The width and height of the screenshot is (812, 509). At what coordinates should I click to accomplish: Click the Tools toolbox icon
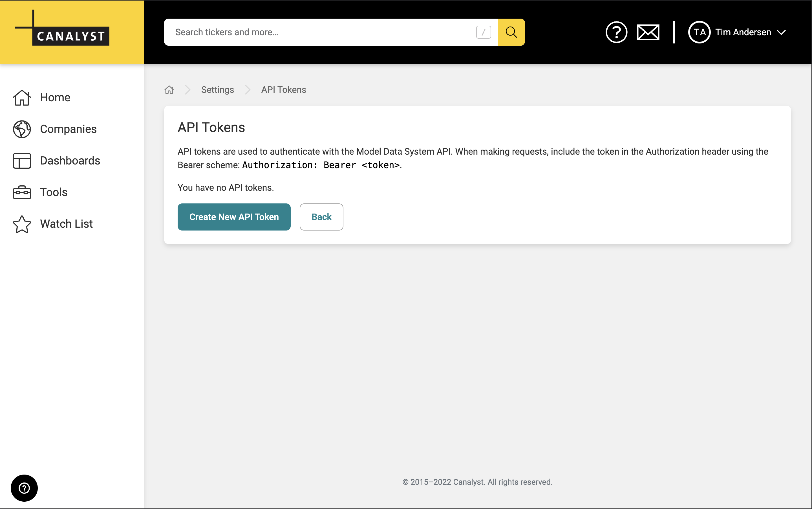22,192
